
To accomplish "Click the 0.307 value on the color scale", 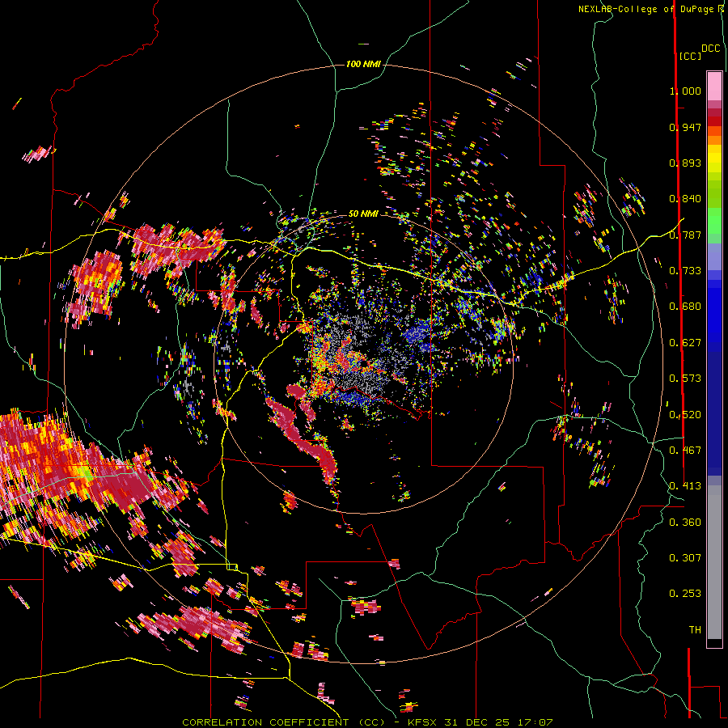I will (685, 558).
